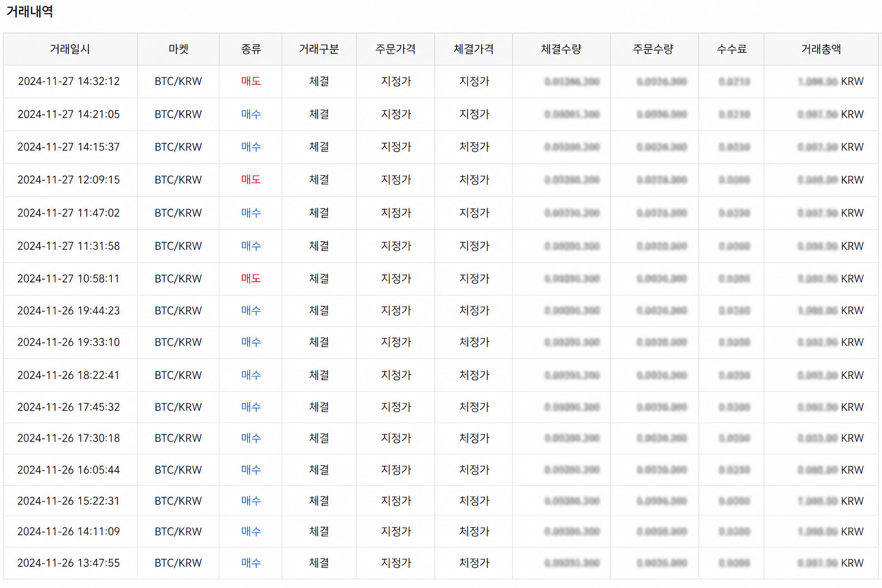Screen dimensions: 882x588
Task: Click 체결 in the 14:15:37 row
Action: (x=319, y=147)
